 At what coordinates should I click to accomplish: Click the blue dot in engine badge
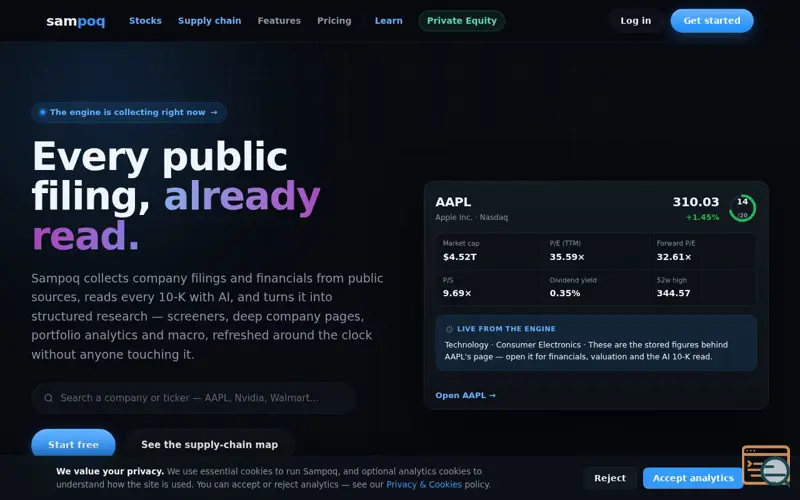click(x=42, y=112)
